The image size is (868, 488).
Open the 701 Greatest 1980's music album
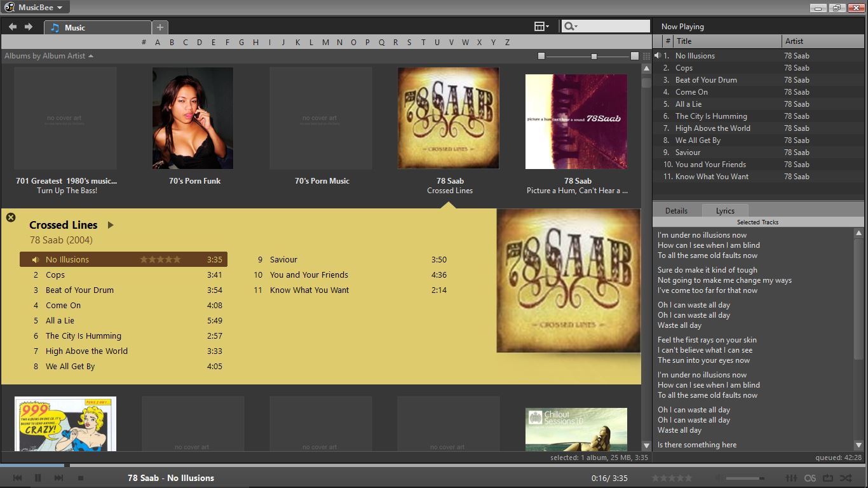pyautogui.click(x=66, y=118)
